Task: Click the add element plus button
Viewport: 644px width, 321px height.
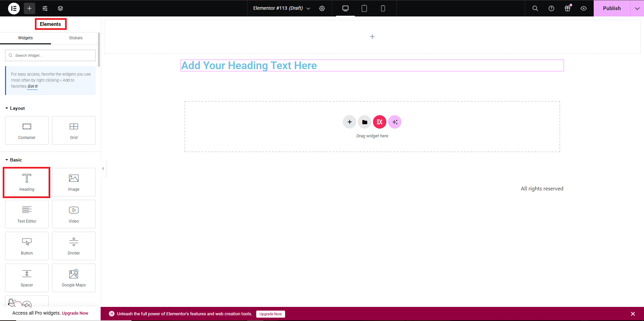Action: click(x=30, y=8)
